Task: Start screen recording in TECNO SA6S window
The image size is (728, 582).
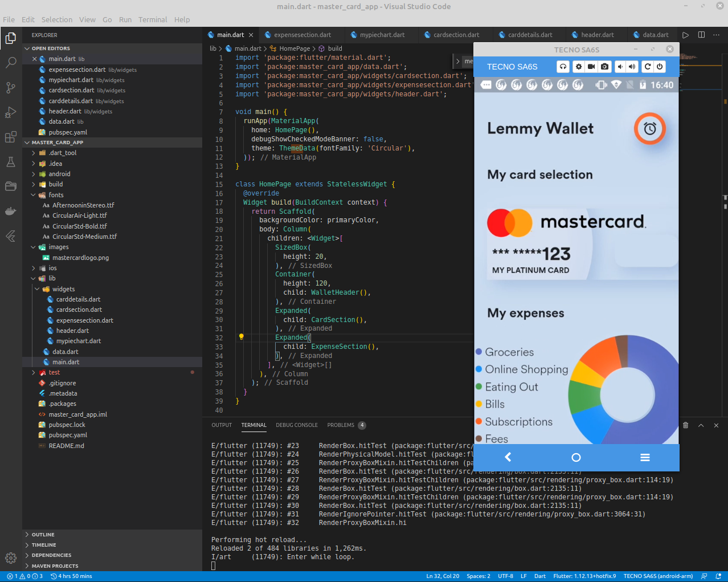Action: click(x=591, y=67)
